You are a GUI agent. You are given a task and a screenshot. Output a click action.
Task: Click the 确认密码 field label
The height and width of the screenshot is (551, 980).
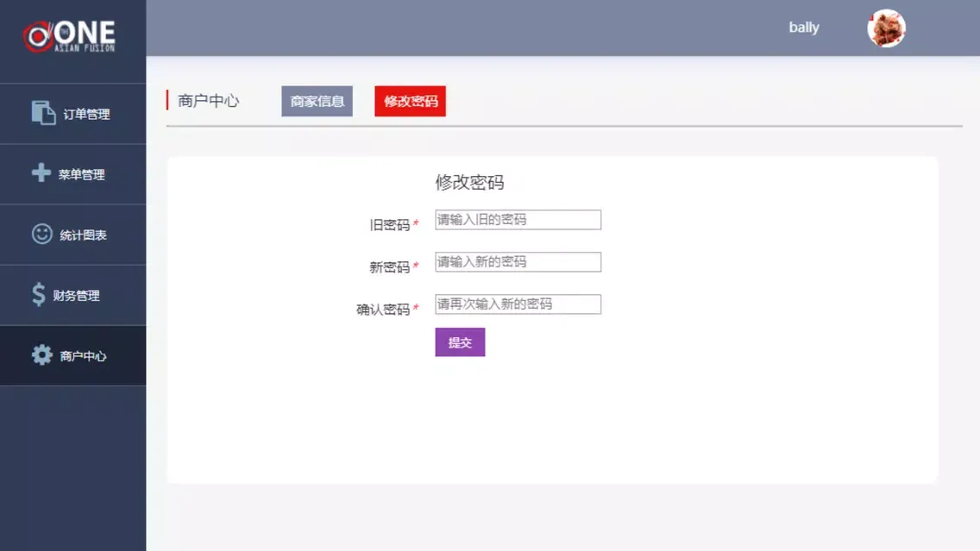coord(383,310)
